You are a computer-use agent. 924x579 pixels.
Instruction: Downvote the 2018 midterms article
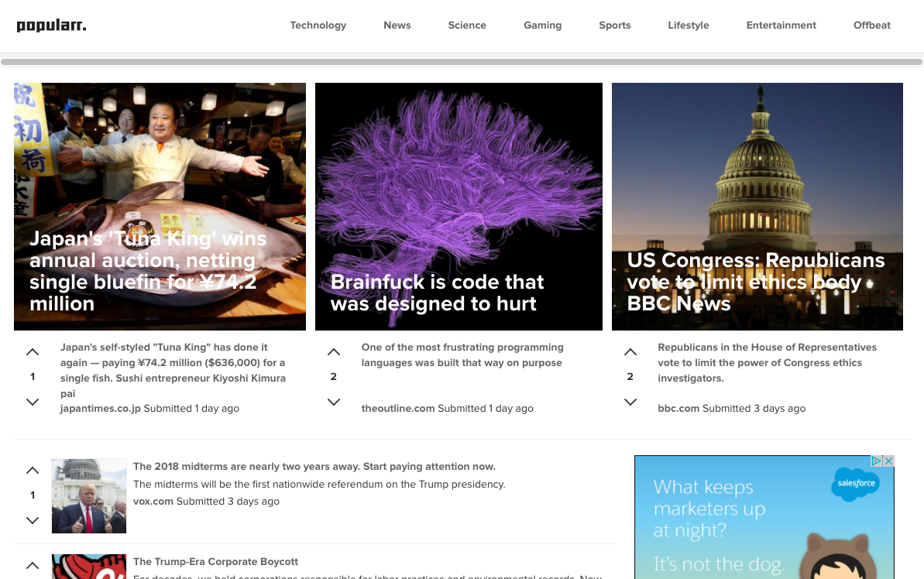pos(33,520)
